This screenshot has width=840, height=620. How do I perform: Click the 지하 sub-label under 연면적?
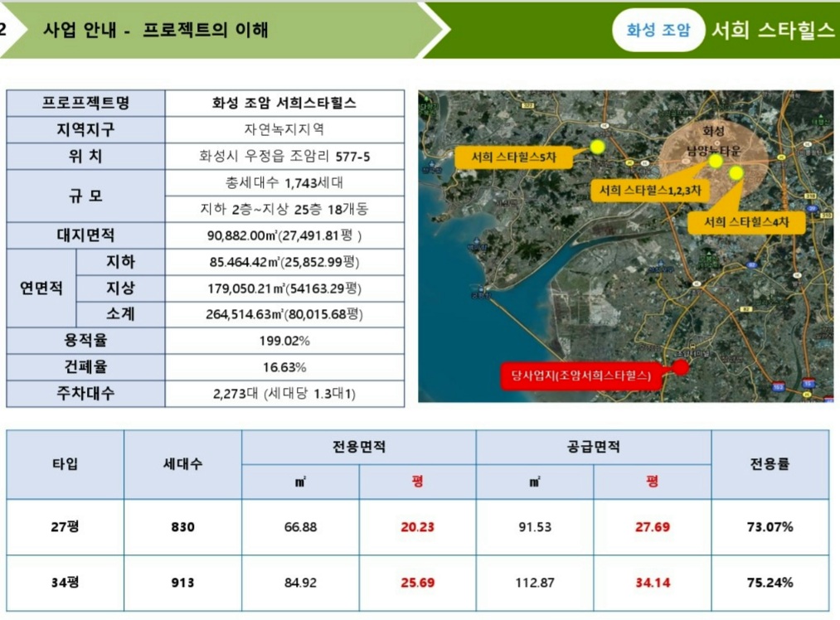120,262
